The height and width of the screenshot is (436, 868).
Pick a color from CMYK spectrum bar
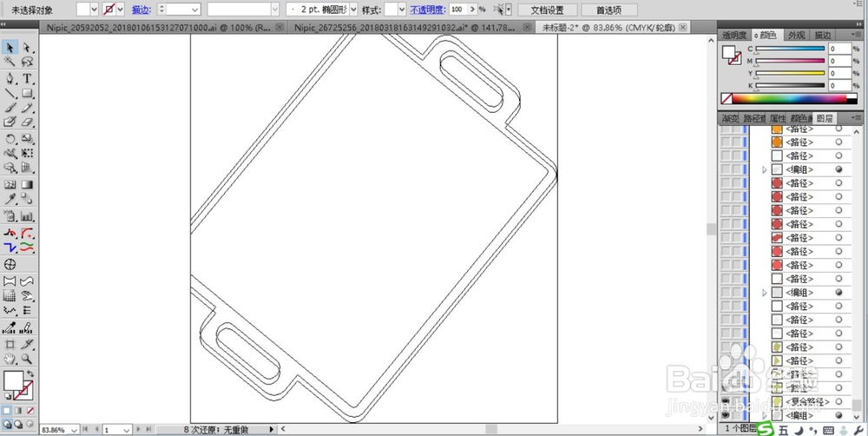[x=789, y=99]
